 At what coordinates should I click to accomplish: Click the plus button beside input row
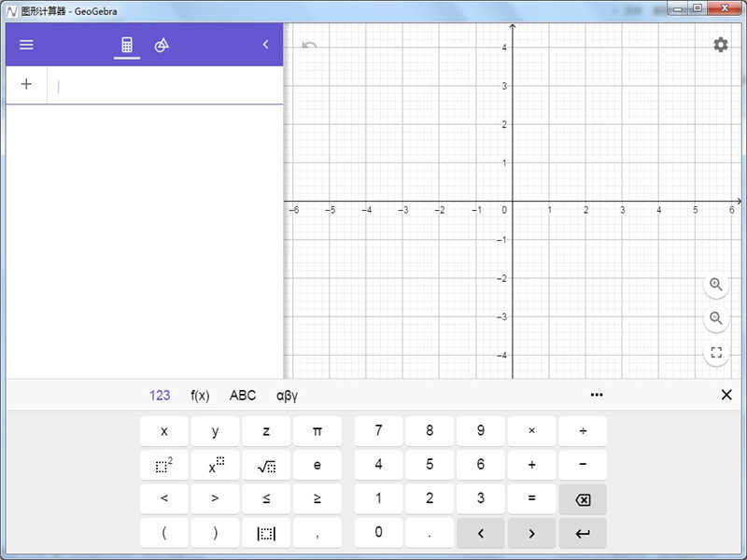(26, 85)
